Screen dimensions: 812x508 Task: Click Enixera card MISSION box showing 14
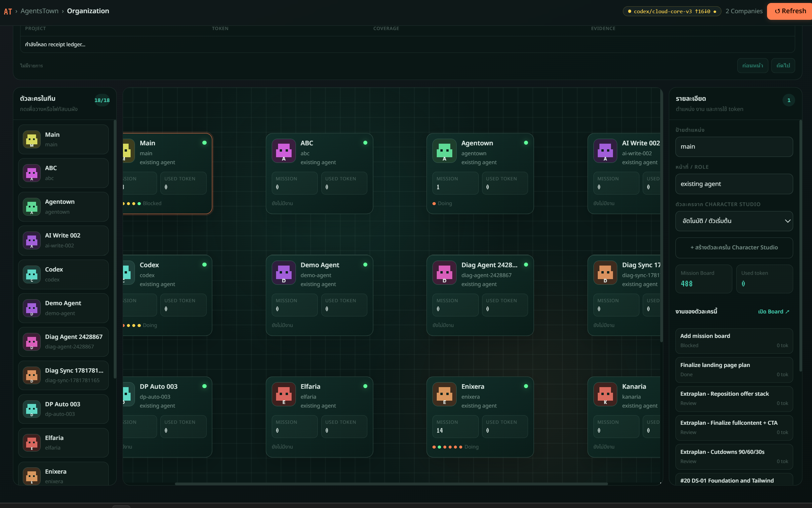(x=455, y=426)
